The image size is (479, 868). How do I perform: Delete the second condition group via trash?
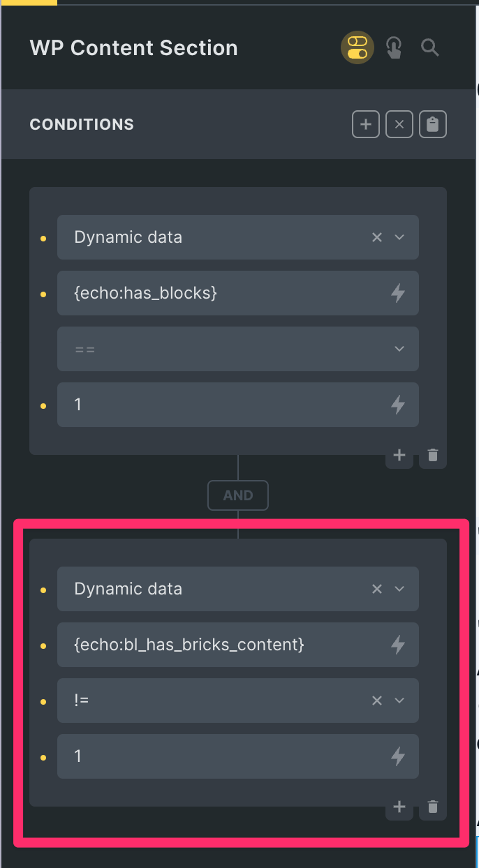[x=433, y=807]
